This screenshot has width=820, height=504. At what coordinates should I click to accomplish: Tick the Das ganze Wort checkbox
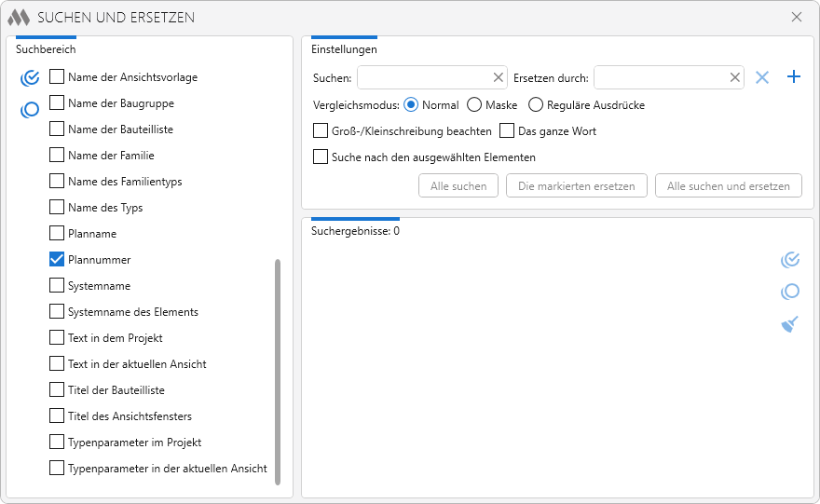coord(507,131)
